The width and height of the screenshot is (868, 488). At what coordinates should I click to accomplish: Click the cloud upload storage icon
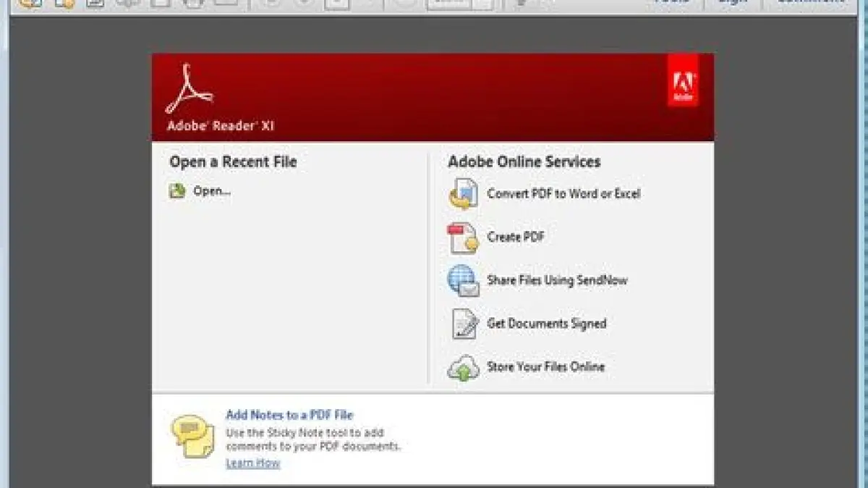click(x=463, y=367)
